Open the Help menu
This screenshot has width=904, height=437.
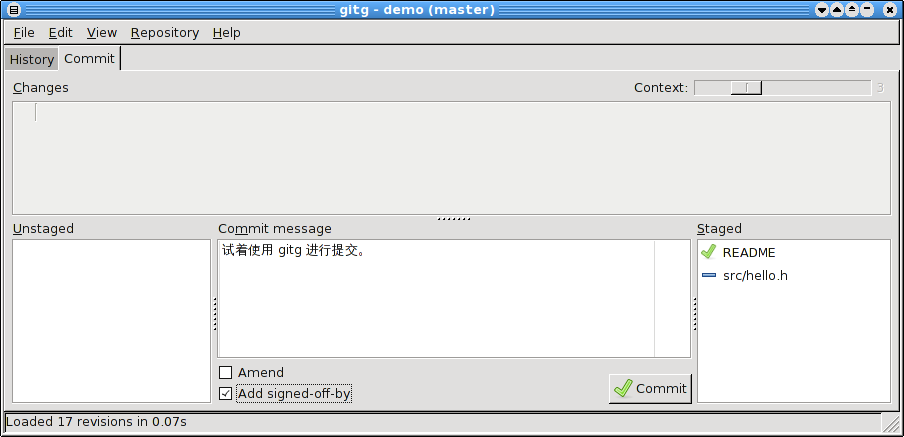[227, 33]
